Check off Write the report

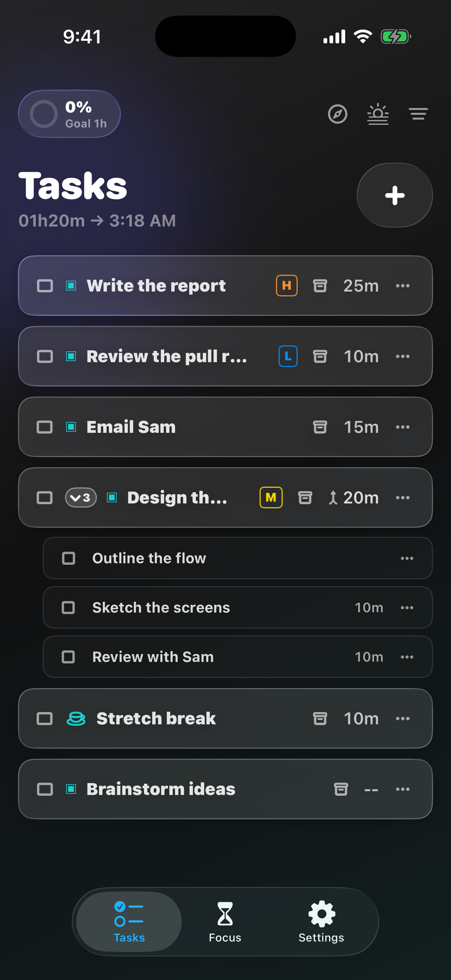point(45,286)
